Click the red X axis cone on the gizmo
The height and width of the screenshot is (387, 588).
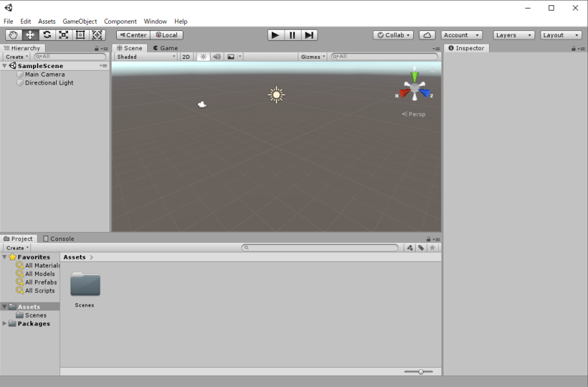click(x=405, y=92)
